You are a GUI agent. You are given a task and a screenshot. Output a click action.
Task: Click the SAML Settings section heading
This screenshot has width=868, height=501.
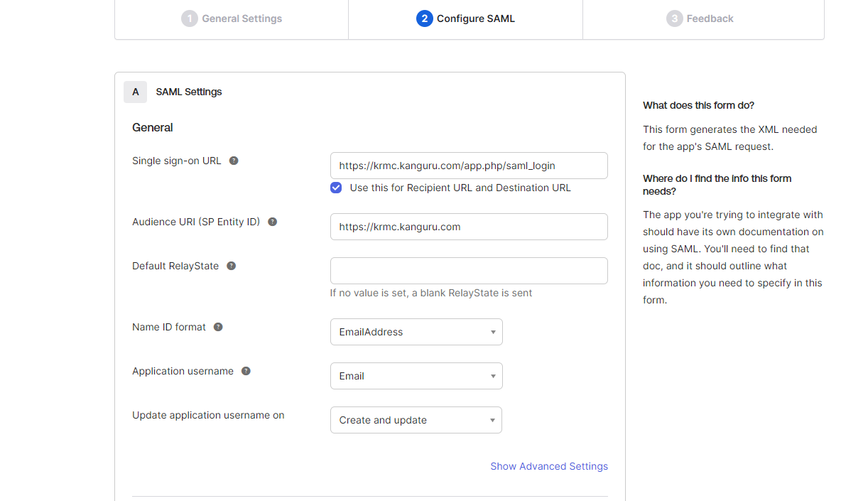(189, 92)
